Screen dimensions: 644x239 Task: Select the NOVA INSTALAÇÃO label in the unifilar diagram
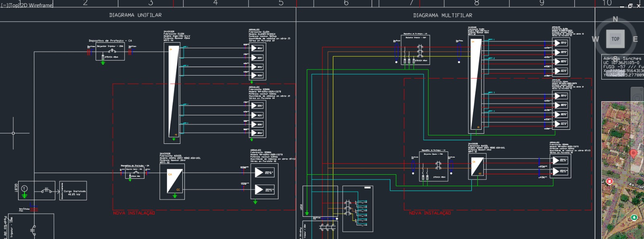tap(134, 213)
